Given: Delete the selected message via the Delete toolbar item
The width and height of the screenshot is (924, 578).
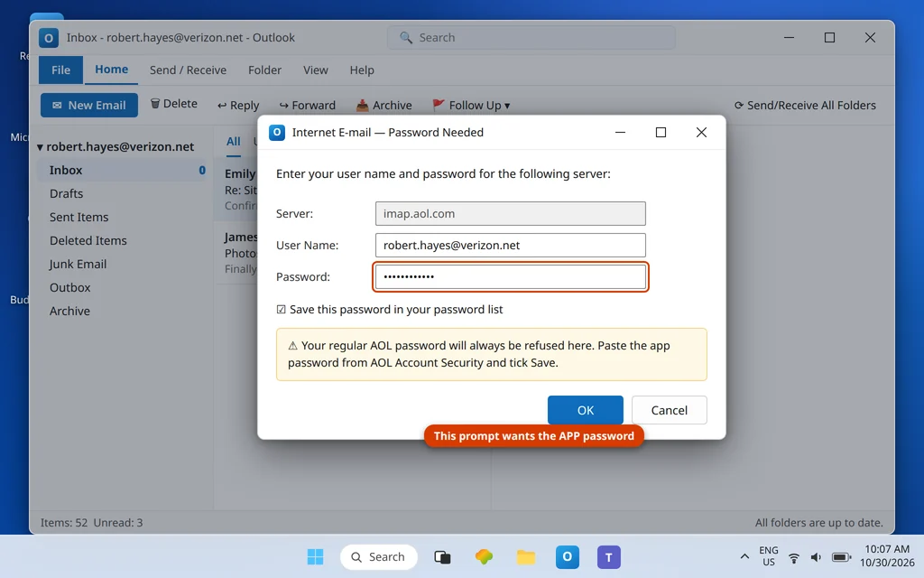Looking at the screenshot, I should [174, 104].
